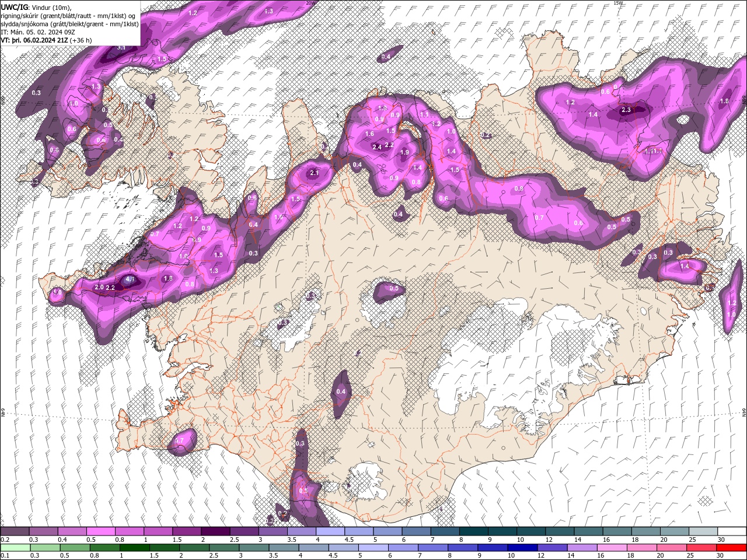Click the '0.4' label in the southern oval patch
The image size is (747, 560).
[341, 391]
